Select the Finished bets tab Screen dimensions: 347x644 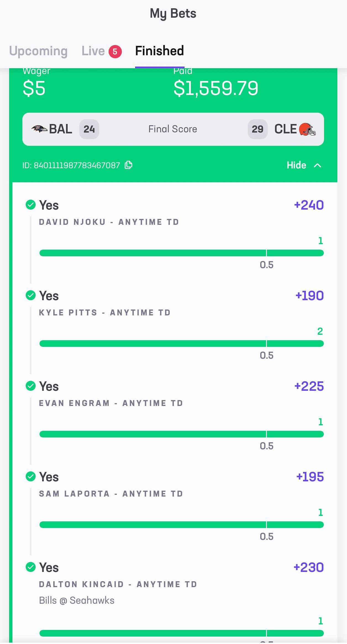click(x=159, y=51)
